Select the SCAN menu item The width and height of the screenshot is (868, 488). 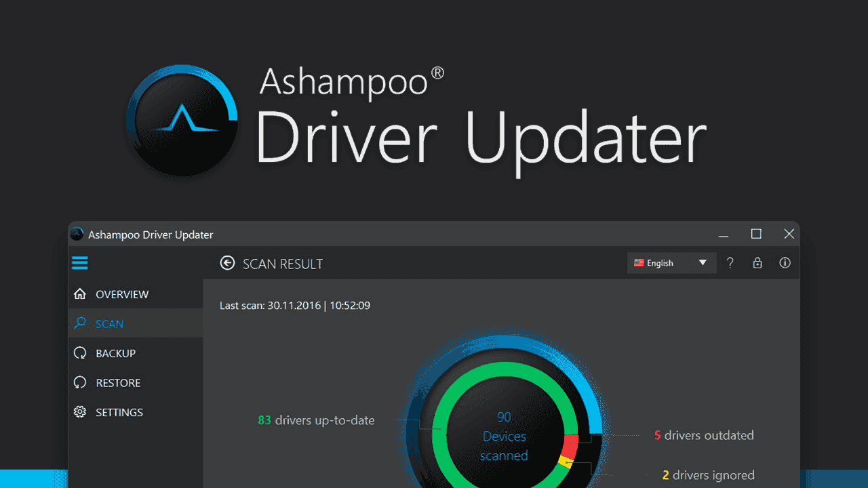pos(136,323)
